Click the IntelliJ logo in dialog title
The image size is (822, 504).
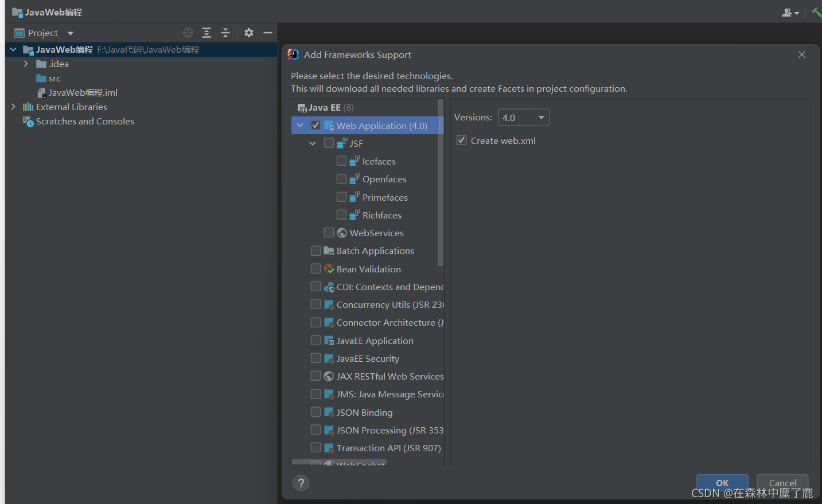click(293, 54)
